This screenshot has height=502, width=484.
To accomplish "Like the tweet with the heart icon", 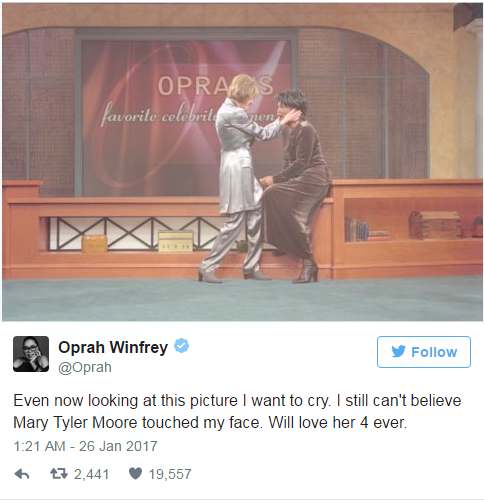I will pyautogui.click(x=135, y=473).
